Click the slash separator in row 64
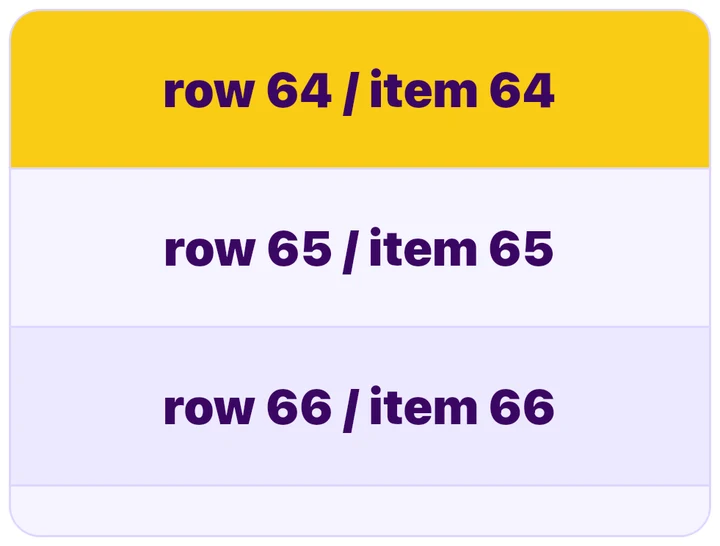The image size is (720, 546). (350, 92)
